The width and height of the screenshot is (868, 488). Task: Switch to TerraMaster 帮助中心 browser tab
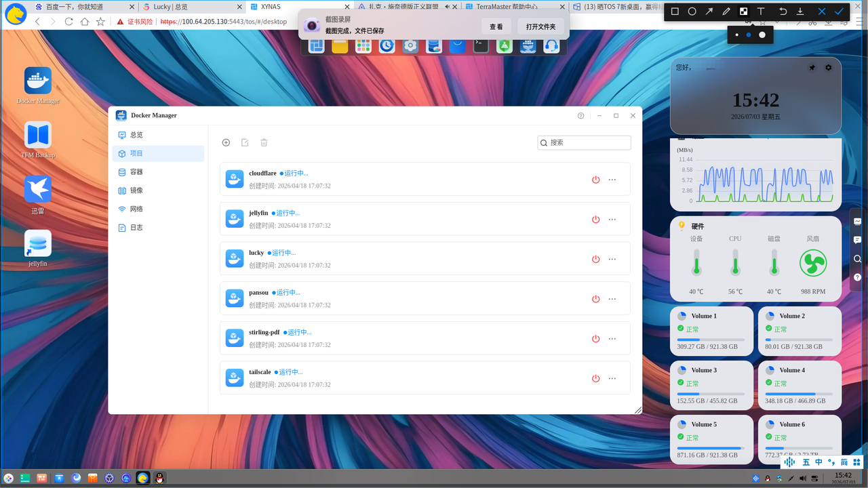pos(514,7)
